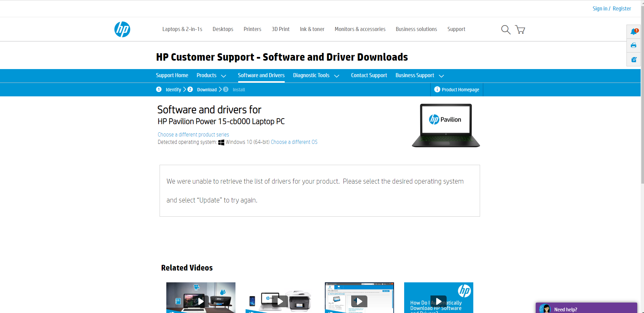Screen dimensions: 644x313
Task: Click the Register link
Action: click(x=622, y=9)
